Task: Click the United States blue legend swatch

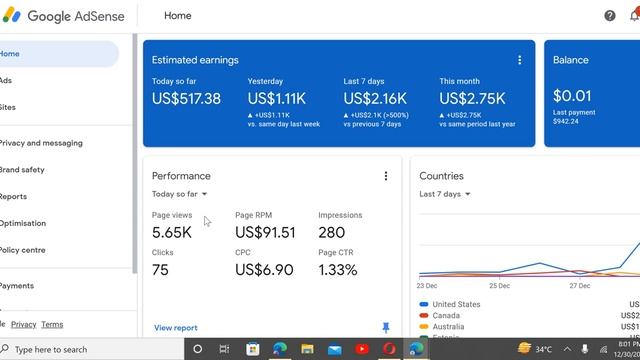Action: tap(424, 304)
